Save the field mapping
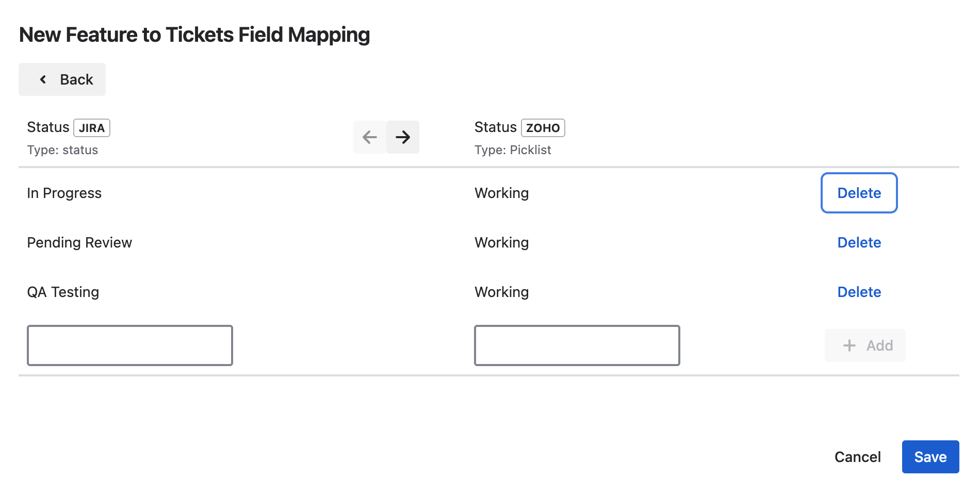 click(930, 457)
